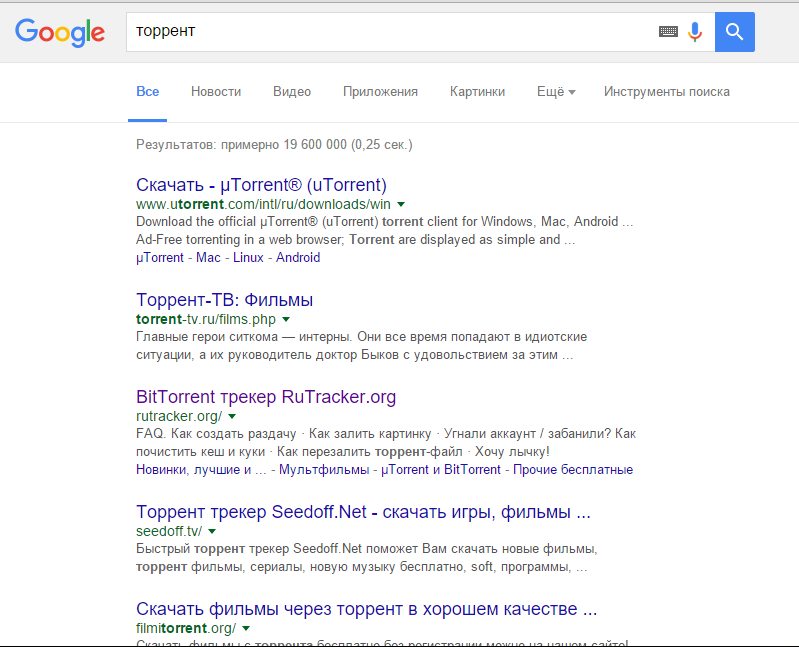Open the Картинки tab
This screenshot has width=799, height=647.
pyautogui.click(x=477, y=92)
